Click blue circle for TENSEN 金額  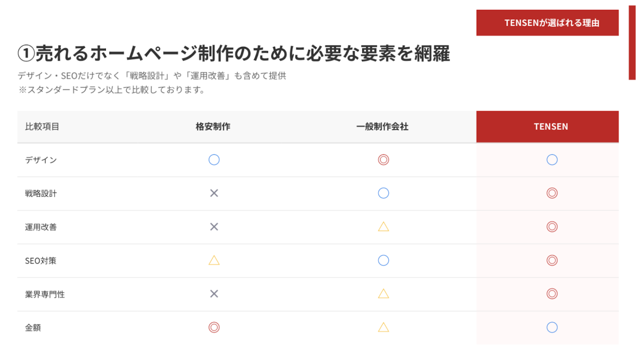coord(552,328)
